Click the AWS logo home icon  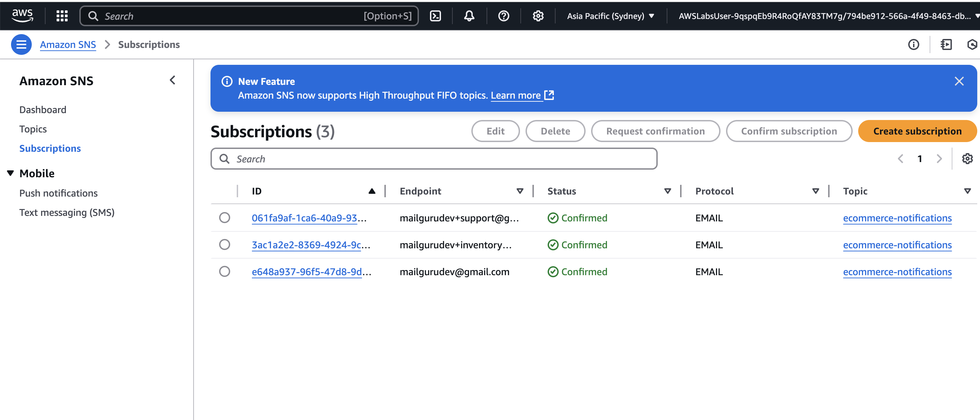[22, 16]
